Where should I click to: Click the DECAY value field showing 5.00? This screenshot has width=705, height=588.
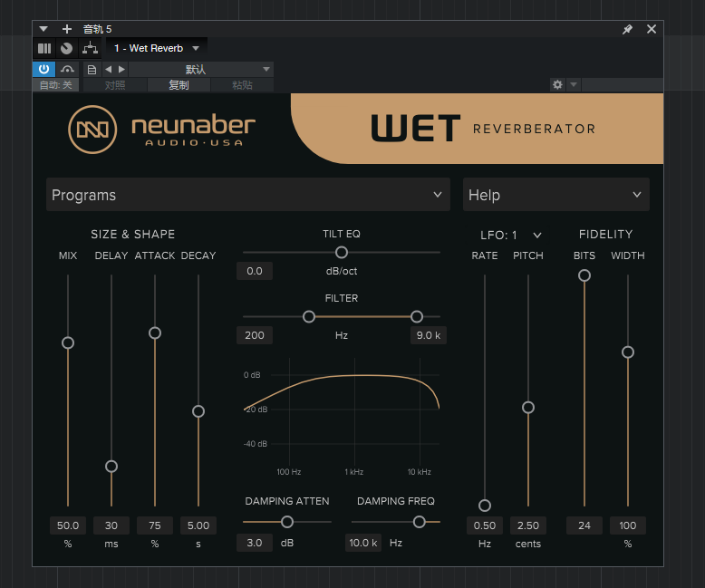[198, 525]
